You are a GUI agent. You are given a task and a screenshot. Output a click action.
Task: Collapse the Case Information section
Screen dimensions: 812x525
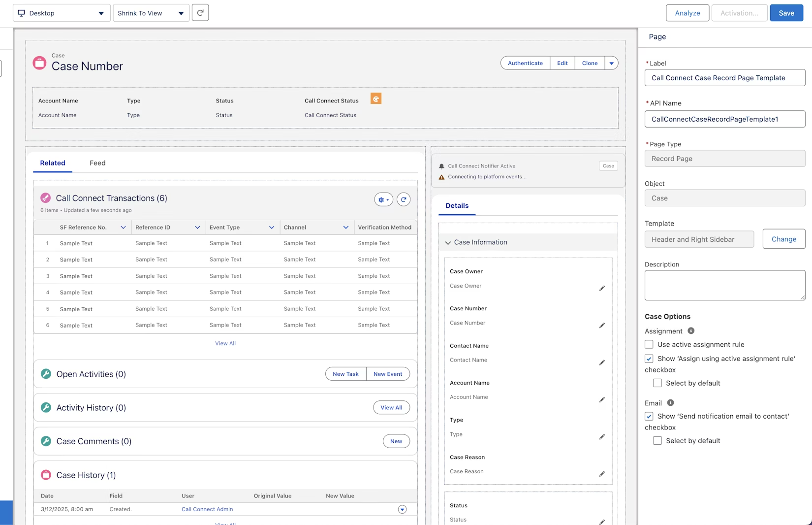pos(448,242)
